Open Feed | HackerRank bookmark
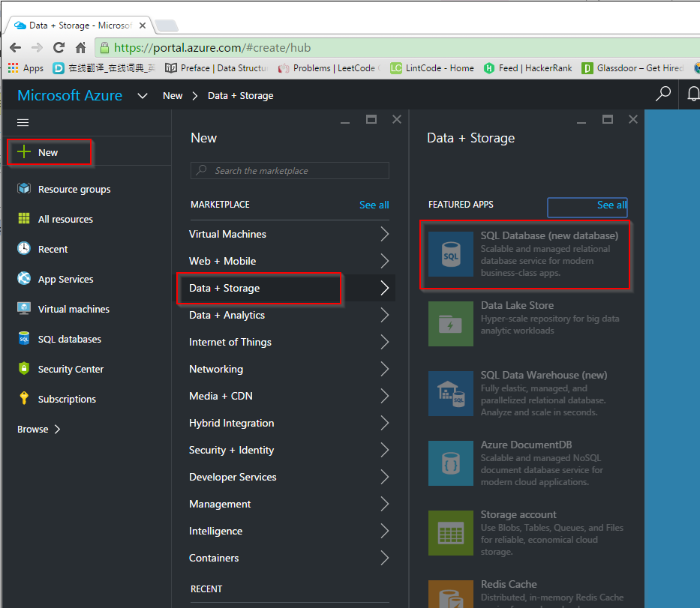 527,67
